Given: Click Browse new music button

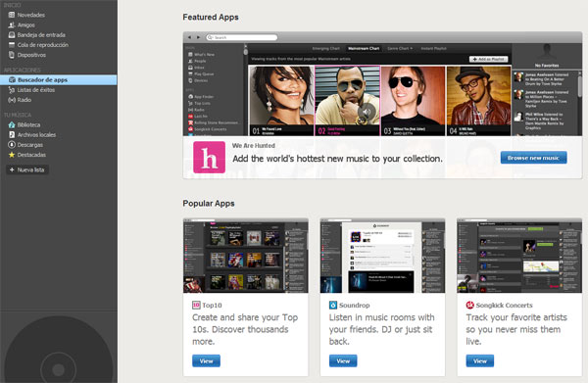Looking at the screenshot, I should [x=533, y=158].
